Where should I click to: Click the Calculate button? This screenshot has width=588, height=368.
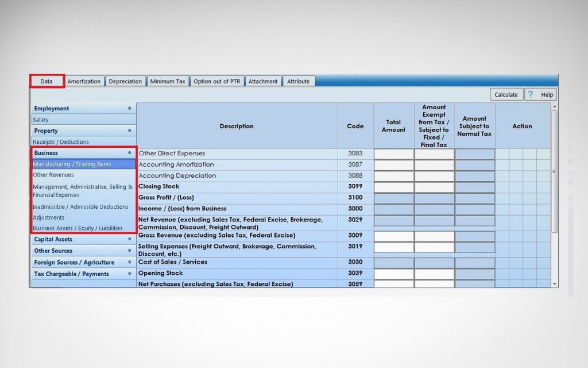coord(505,94)
